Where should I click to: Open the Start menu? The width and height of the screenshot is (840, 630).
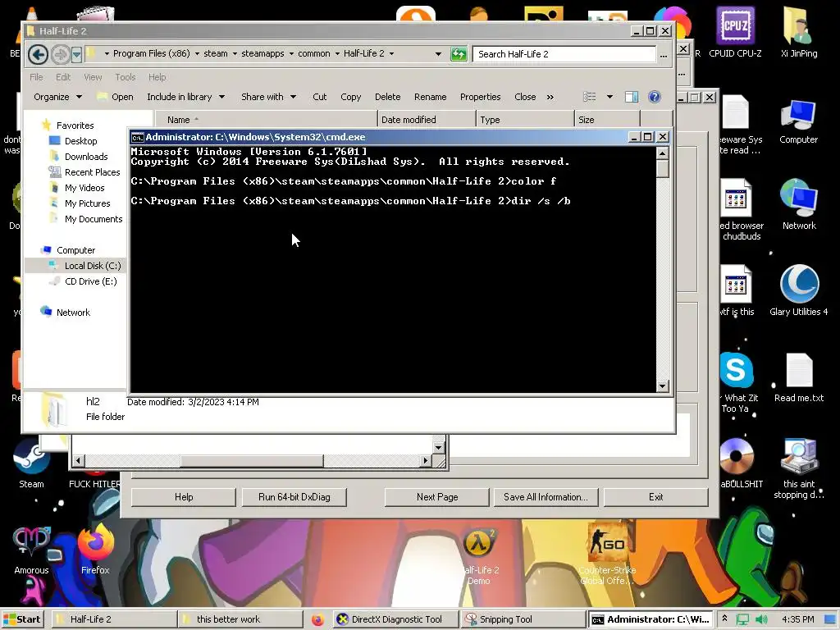[22, 619]
